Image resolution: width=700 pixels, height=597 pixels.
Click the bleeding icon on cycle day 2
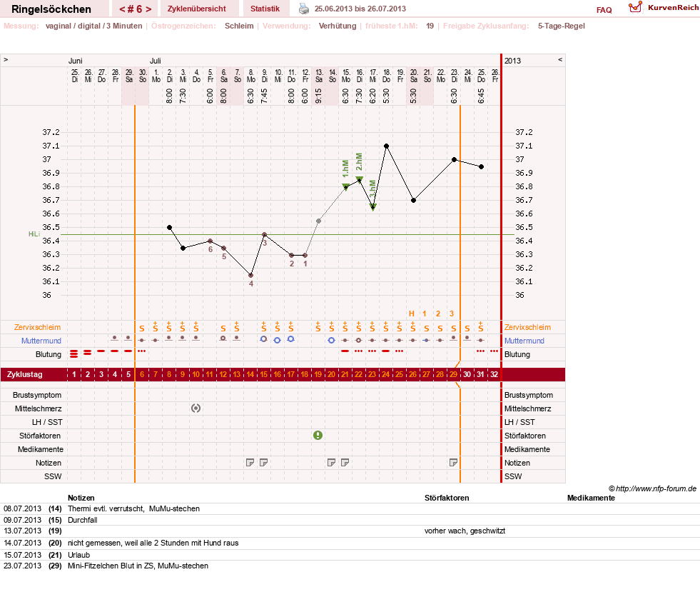pos(88,353)
